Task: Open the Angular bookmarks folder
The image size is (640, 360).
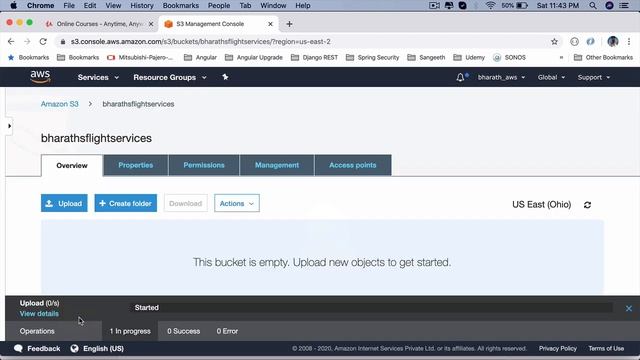Action: click(200, 58)
